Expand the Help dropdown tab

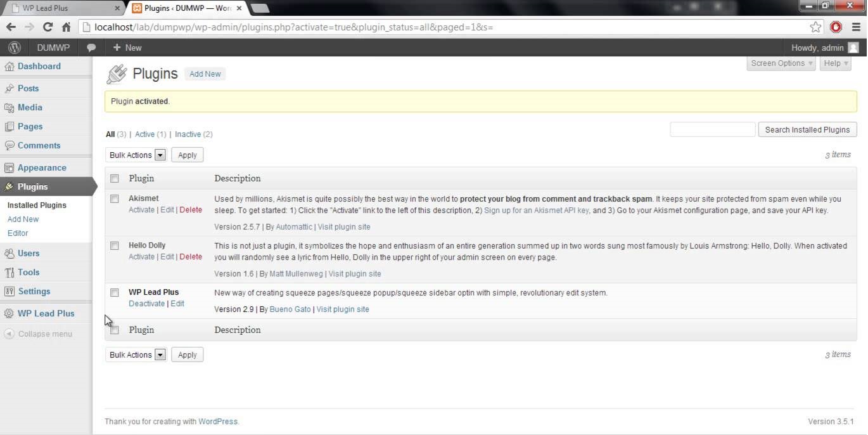tap(835, 63)
